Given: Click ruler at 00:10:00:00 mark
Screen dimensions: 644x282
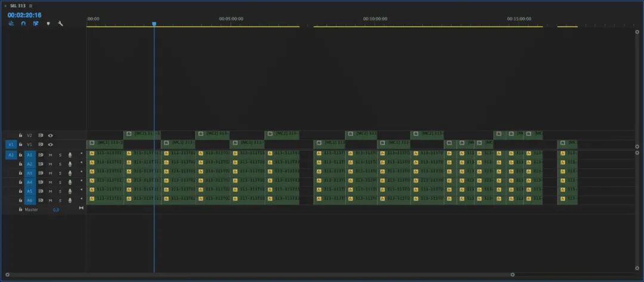Looking at the screenshot, I should tap(375, 19).
